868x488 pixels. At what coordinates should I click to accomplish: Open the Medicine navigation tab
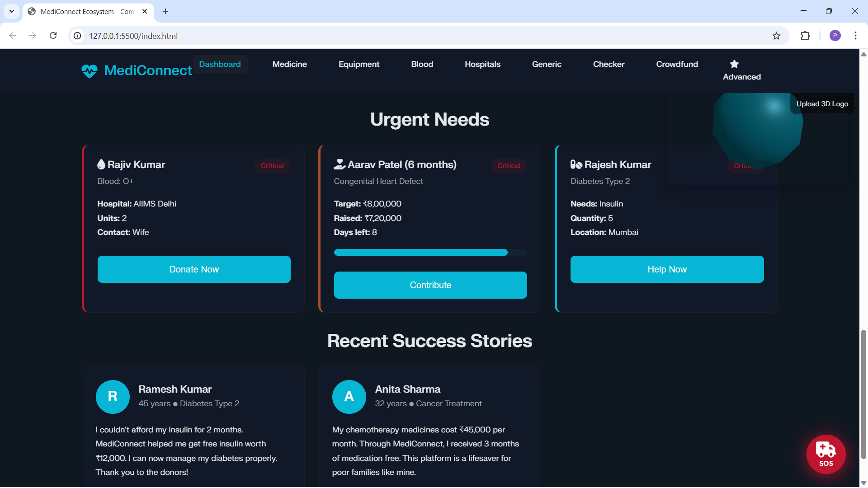(289, 64)
